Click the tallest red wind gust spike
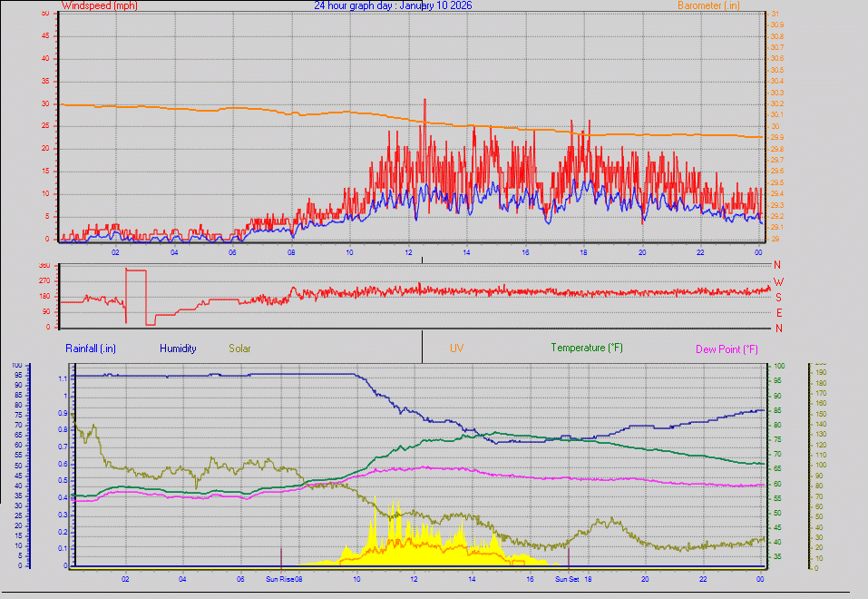This screenshot has width=868, height=599. pos(424,100)
